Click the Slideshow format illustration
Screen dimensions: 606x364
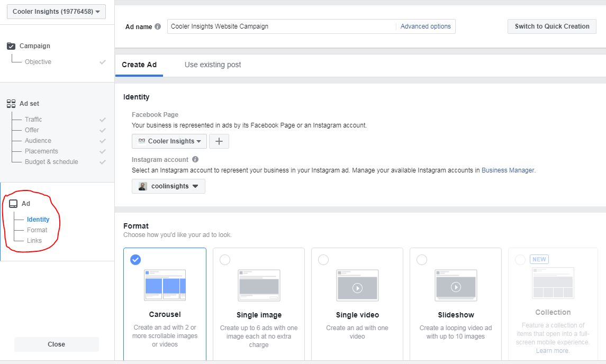456,286
